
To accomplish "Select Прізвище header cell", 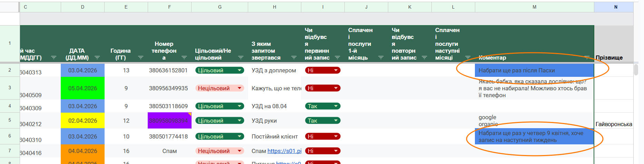I will [614, 44].
